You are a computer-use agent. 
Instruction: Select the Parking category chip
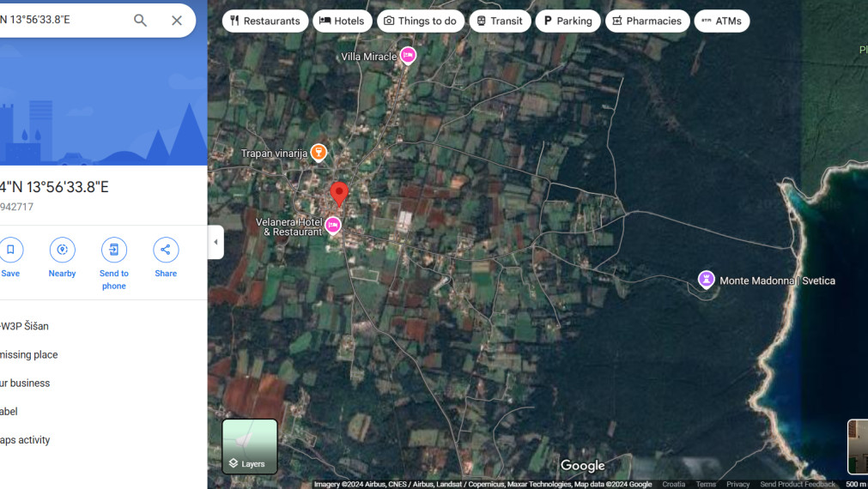568,21
